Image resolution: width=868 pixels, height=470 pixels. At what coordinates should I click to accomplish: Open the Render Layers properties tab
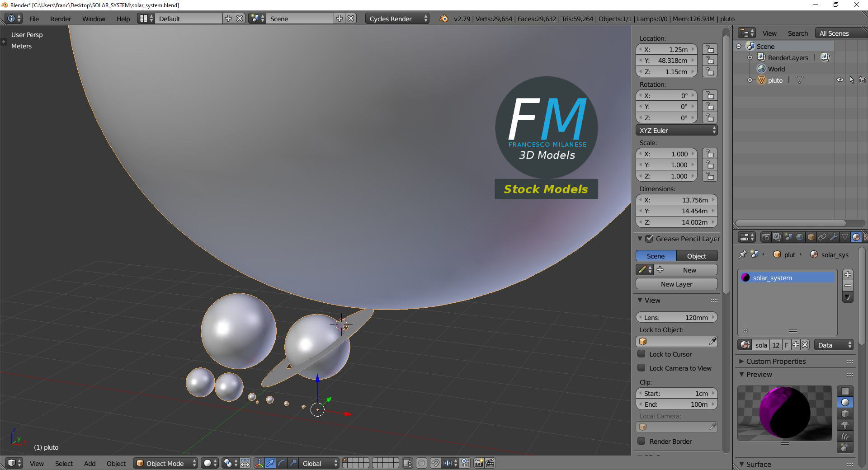coord(777,237)
